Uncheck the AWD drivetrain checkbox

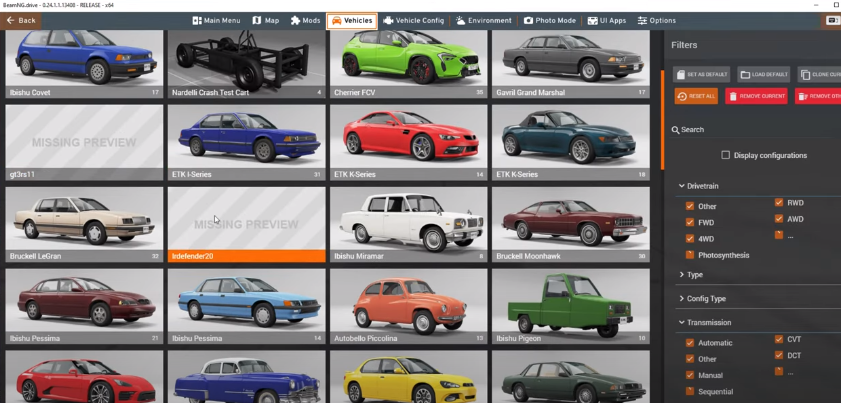click(779, 219)
